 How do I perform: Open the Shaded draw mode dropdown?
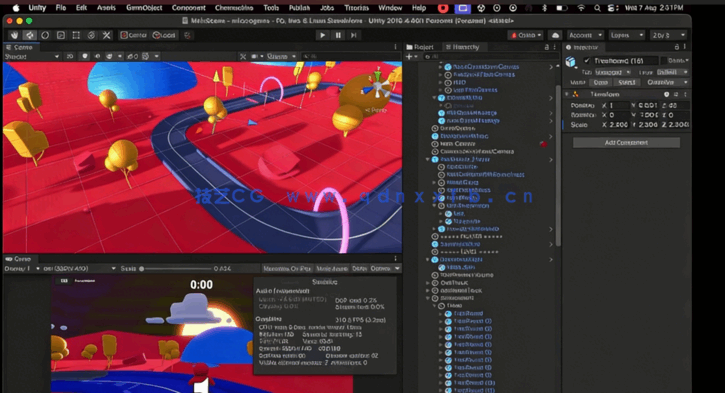[x=31, y=56]
